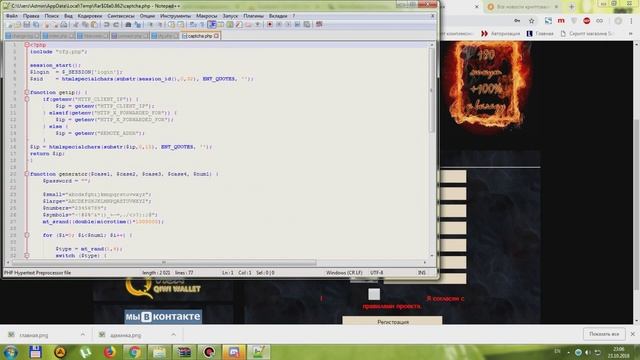Click the Undo toolbar icon
Screen dimensions: 640x360
[x=107, y=25]
